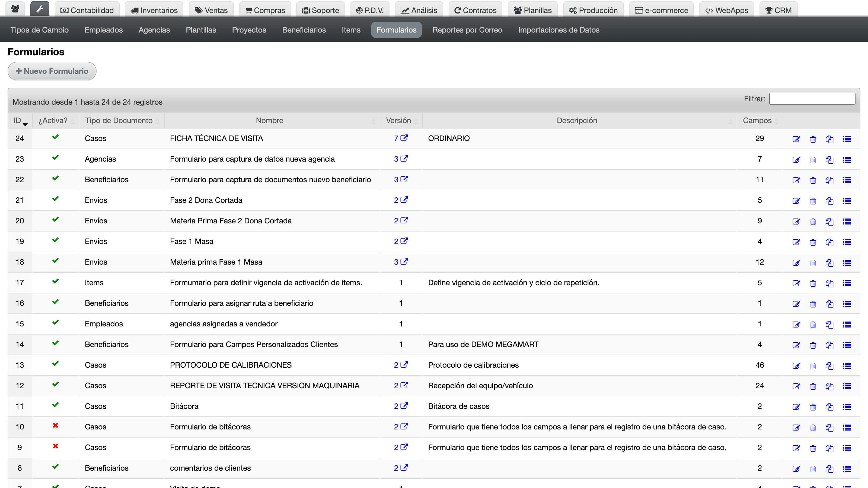Duplicate form ID 17 vigencia de items
The image size is (868, 488).
click(829, 283)
